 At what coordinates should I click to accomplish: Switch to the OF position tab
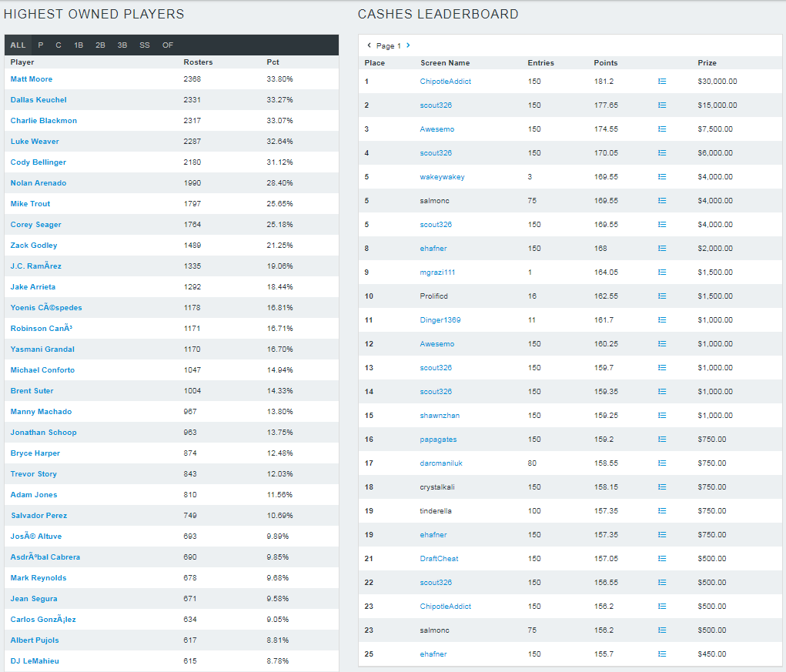point(167,45)
